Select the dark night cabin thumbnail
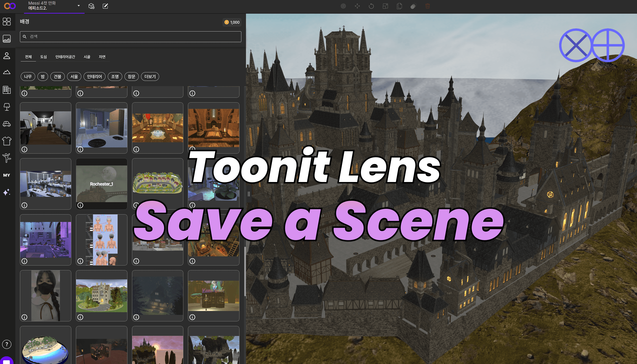 tap(158, 296)
